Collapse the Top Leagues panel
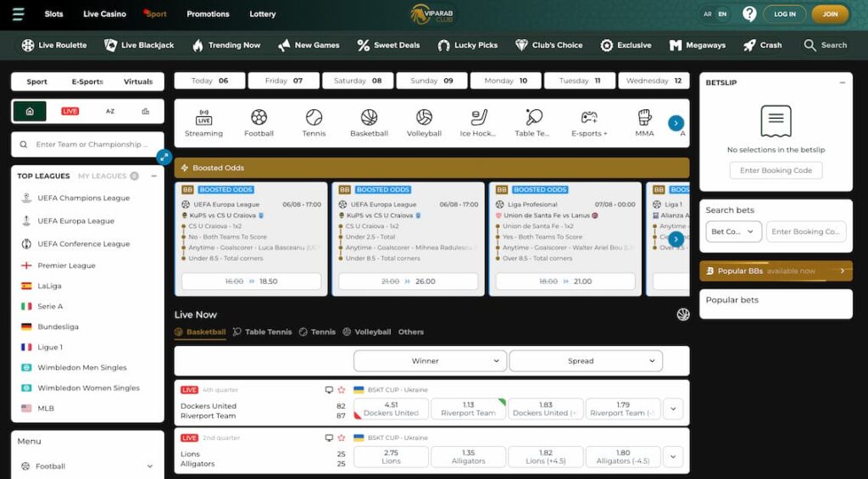The height and width of the screenshot is (479, 868). click(x=154, y=176)
